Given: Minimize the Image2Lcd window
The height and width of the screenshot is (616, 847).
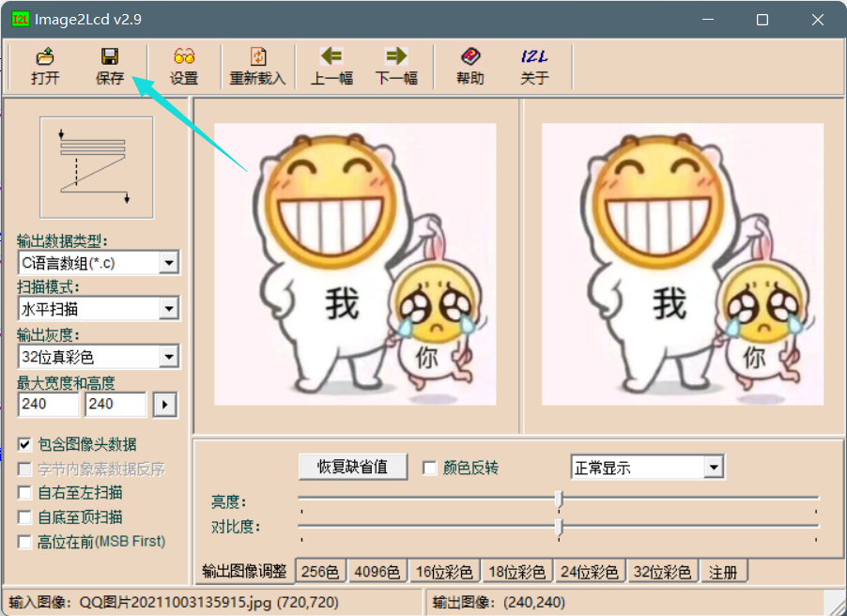Looking at the screenshot, I should (x=708, y=20).
